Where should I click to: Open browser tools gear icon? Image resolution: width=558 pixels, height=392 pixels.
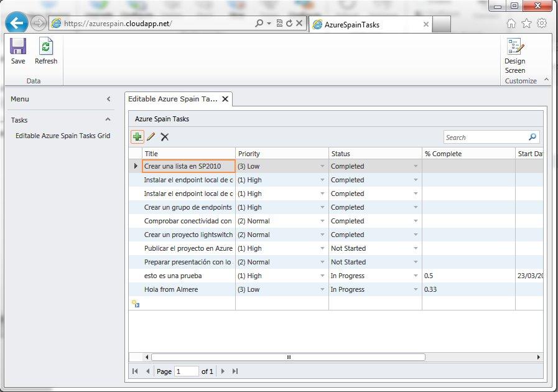click(542, 24)
